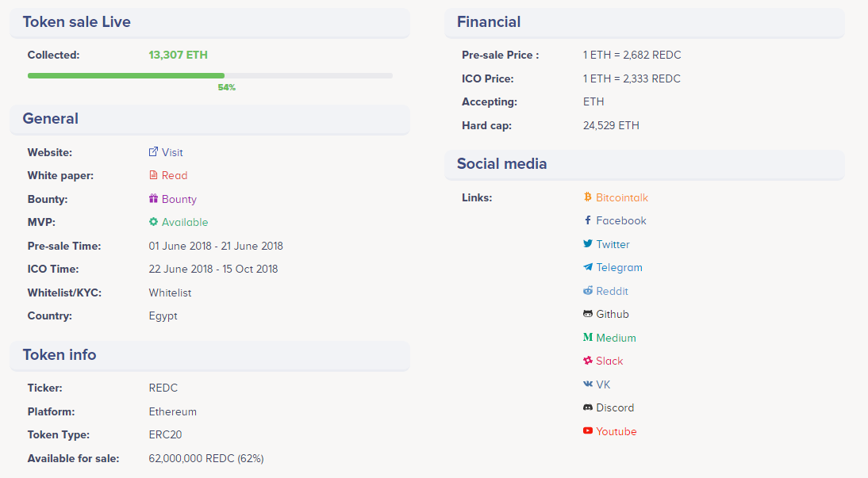
Task: Click the Twitter bird icon
Action: point(588,243)
